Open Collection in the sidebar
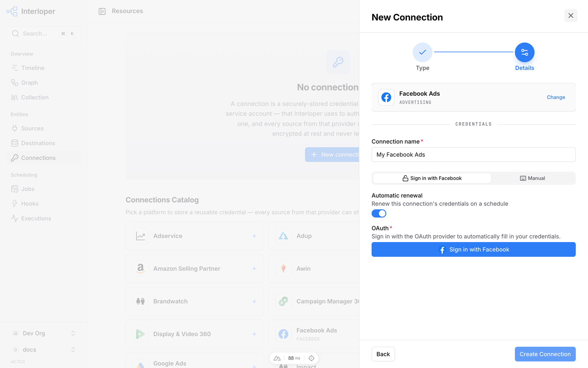This screenshot has width=588, height=368. click(x=44, y=97)
